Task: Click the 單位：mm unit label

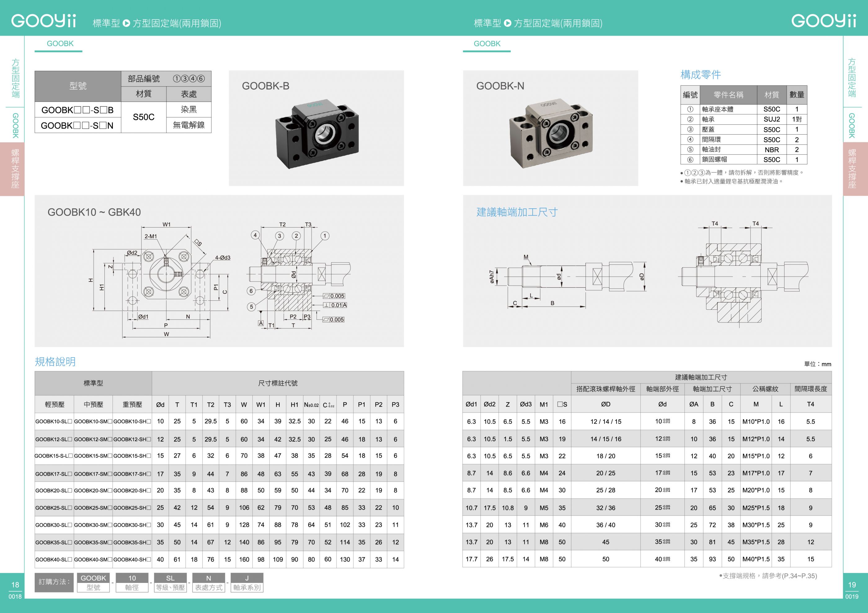Action: pos(817,364)
